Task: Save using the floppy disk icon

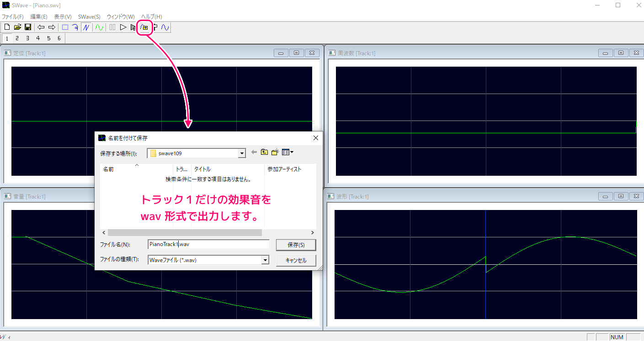Action: (28, 27)
